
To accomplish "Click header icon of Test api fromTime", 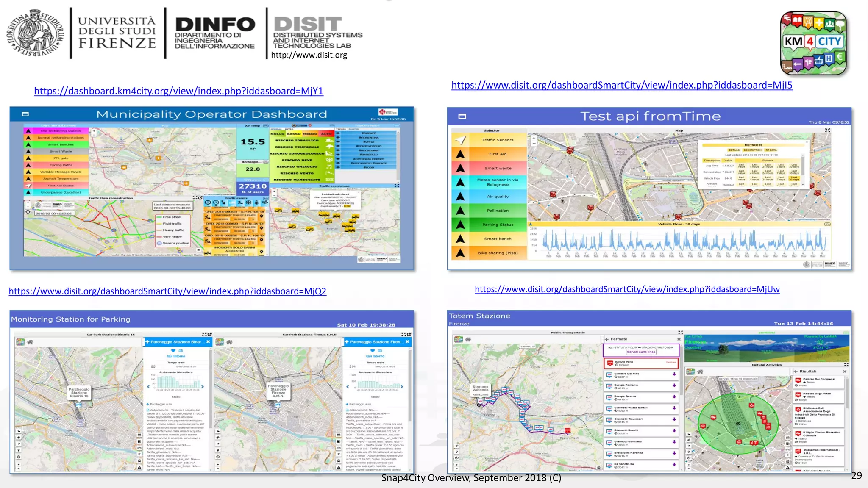I will pos(462,116).
